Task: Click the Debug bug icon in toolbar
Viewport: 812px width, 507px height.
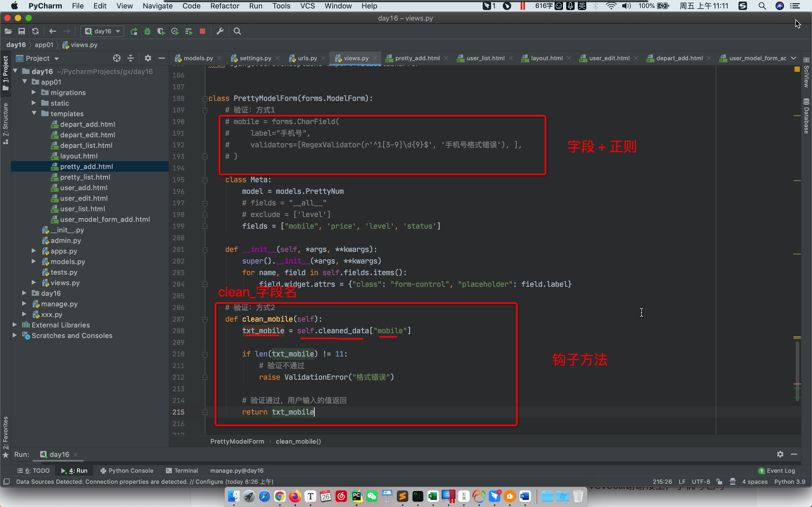Action: point(147,31)
